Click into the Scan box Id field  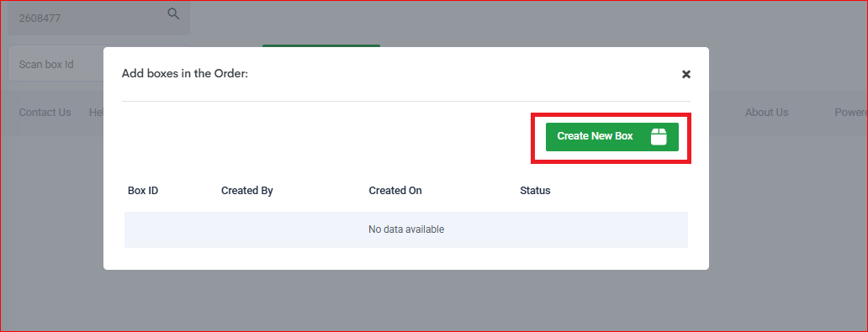point(56,64)
